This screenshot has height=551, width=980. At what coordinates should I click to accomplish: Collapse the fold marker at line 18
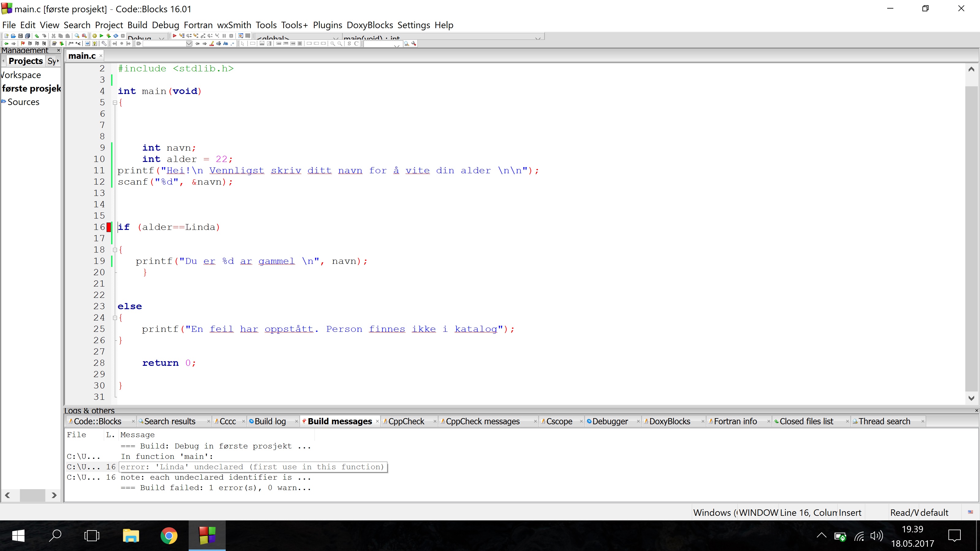point(115,250)
